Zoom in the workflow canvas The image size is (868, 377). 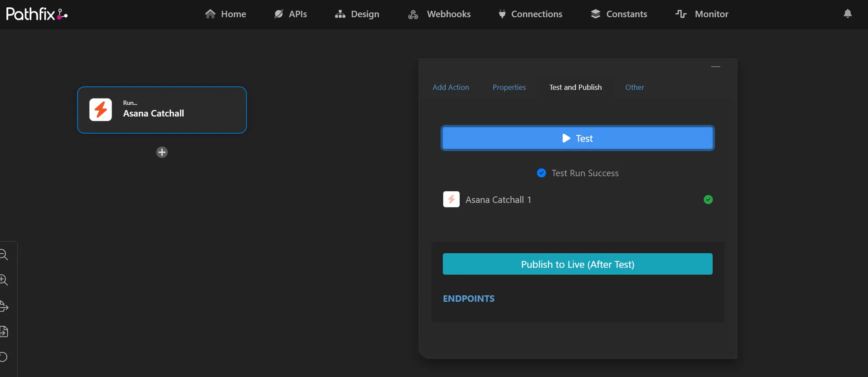click(x=3, y=280)
